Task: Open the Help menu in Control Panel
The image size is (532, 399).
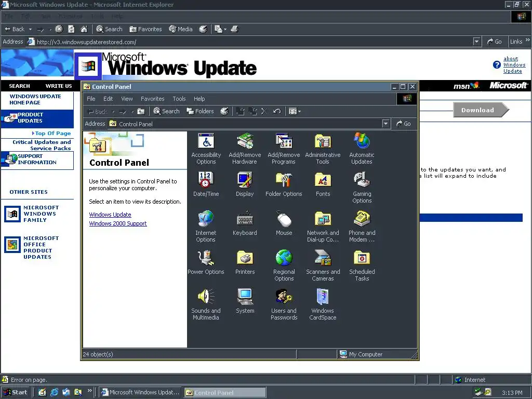Action: [199, 99]
